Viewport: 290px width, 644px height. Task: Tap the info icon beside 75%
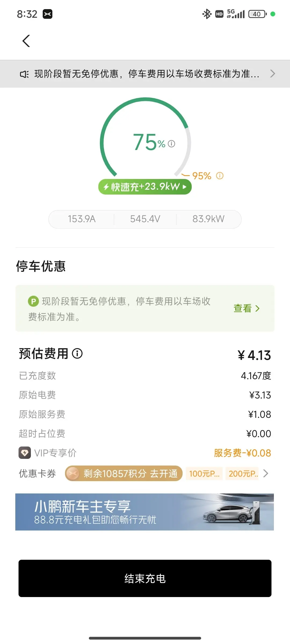[172, 144]
